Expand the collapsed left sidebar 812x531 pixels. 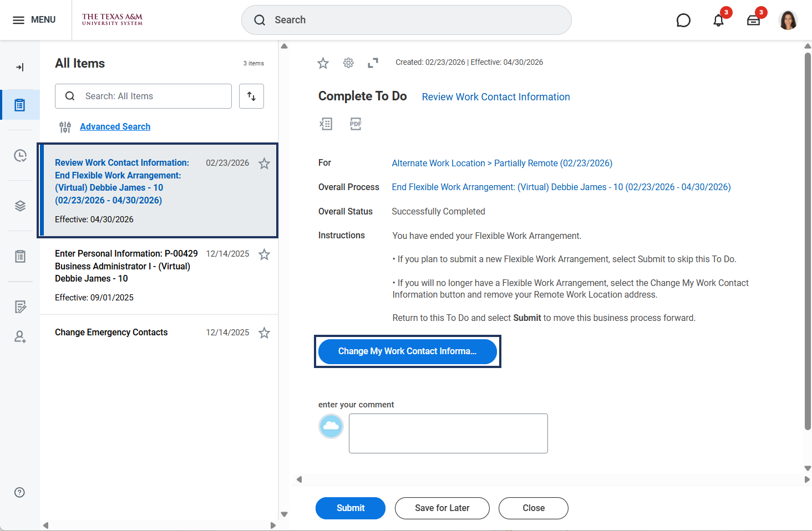20,68
